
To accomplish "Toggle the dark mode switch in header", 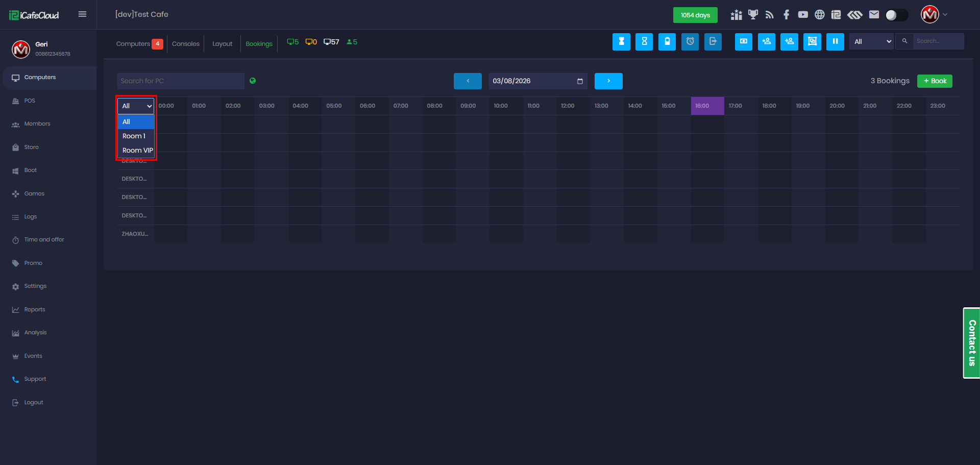I will (896, 15).
